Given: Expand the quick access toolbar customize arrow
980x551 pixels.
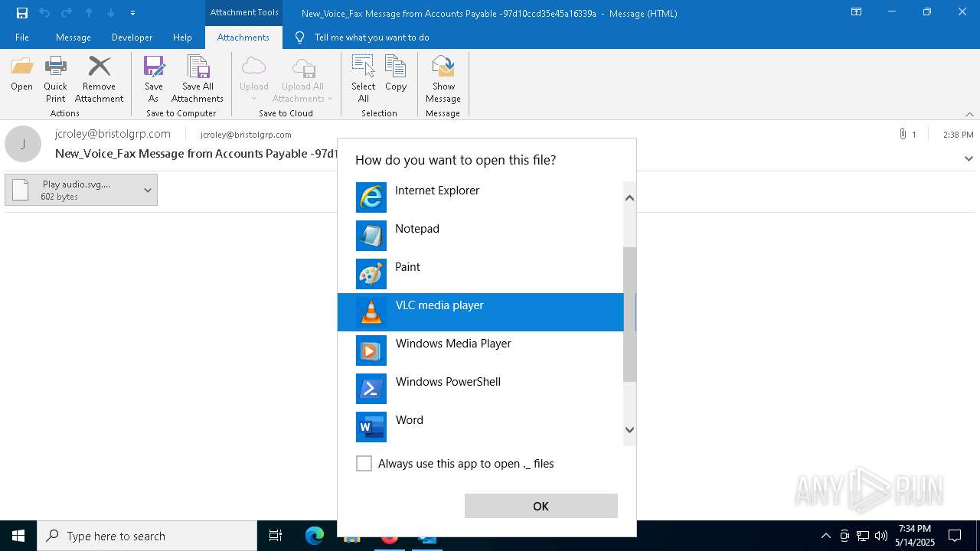Looking at the screenshot, I should tap(132, 13).
